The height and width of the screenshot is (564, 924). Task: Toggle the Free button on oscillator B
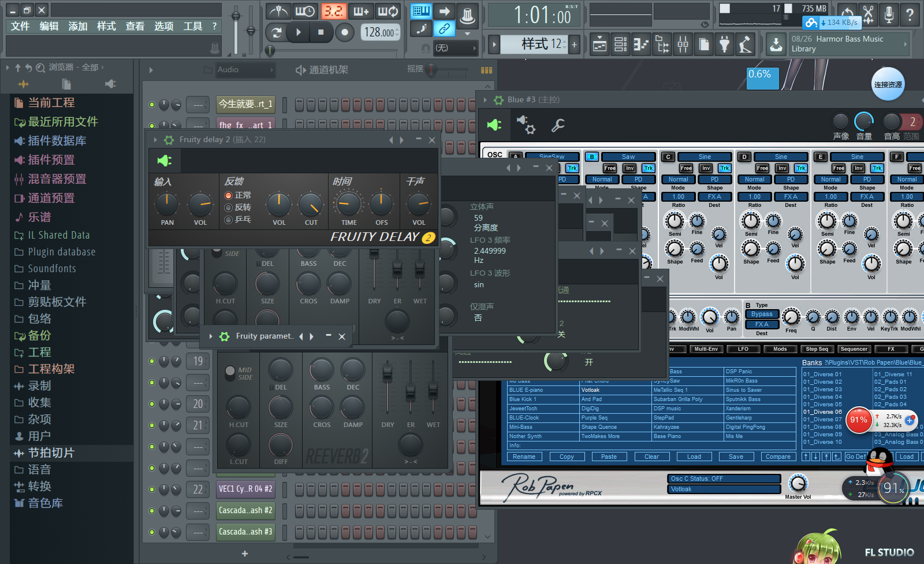(610, 168)
